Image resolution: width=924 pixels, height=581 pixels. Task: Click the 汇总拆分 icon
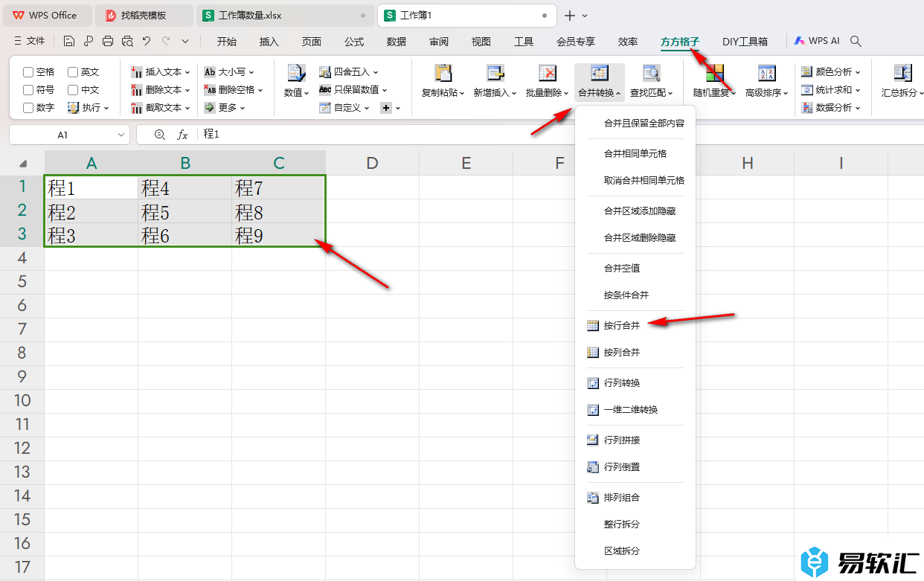pyautogui.click(x=903, y=73)
